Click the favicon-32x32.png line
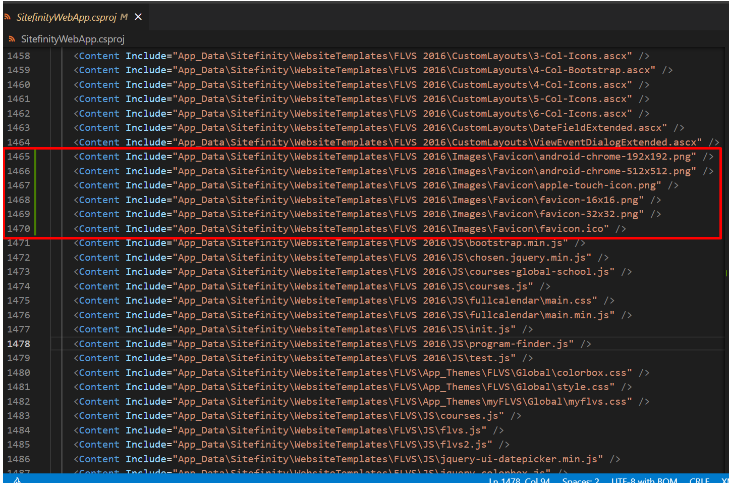The width and height of the screenshot is (732, 487). coord(367,214)
